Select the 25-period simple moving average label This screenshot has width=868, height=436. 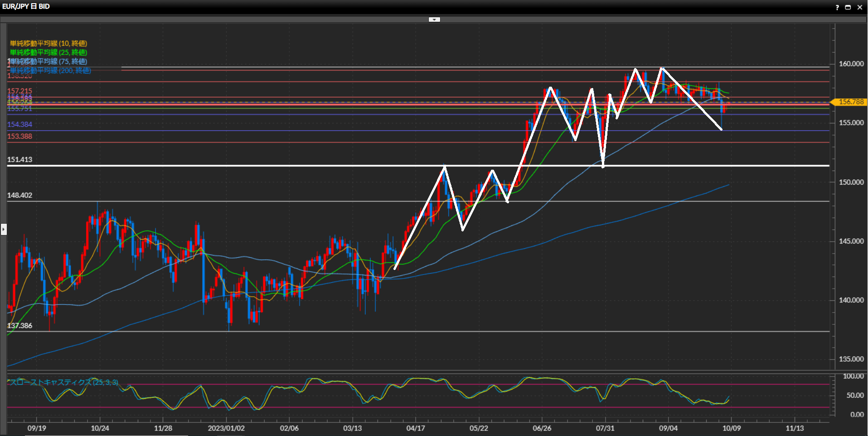48,53
